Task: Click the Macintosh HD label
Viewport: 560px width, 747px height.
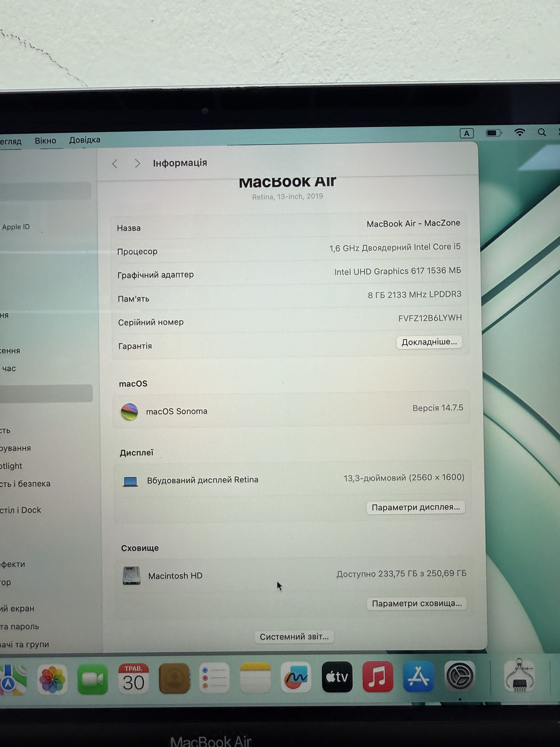Action: point(175,576)
